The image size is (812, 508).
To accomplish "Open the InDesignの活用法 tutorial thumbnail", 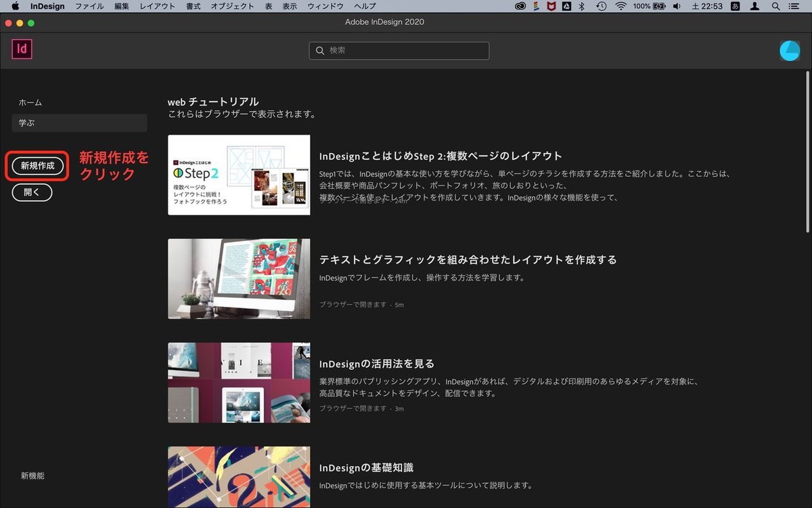I will [239, 382].
